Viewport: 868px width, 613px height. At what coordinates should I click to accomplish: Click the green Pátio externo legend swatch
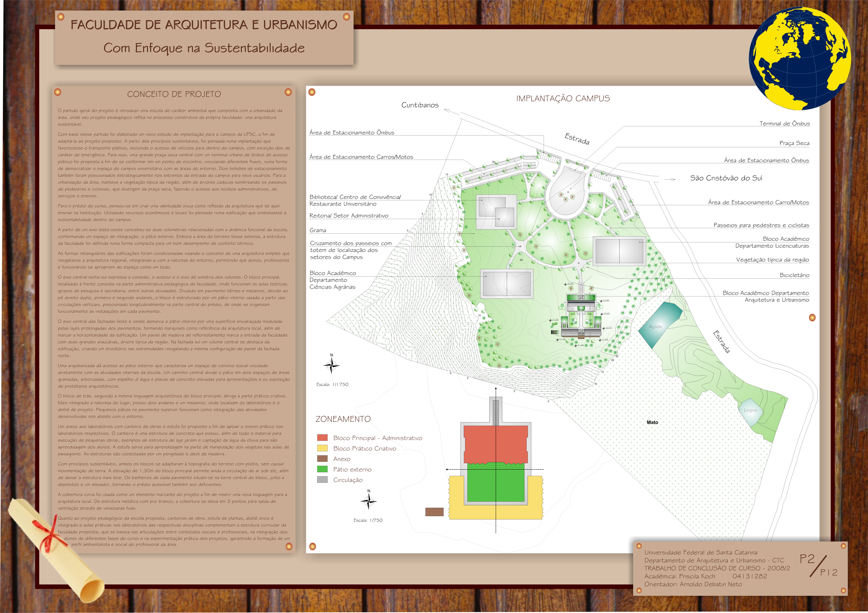[322, 469]
